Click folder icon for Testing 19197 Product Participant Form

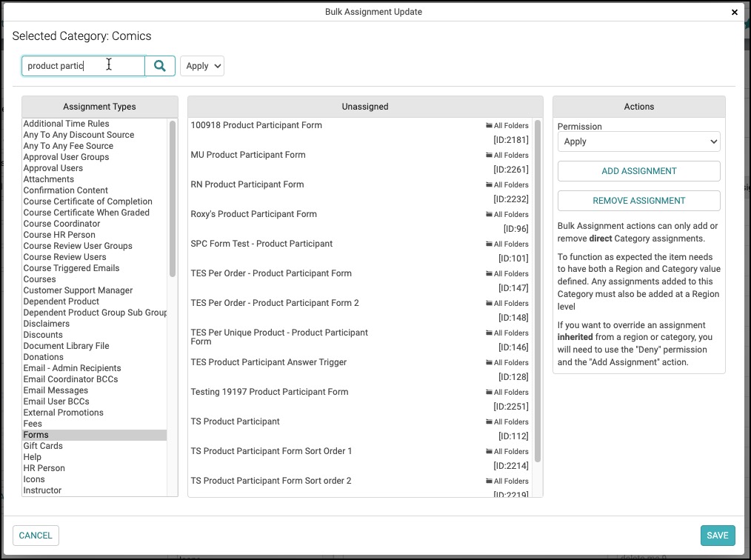click(x=489, y=393)
